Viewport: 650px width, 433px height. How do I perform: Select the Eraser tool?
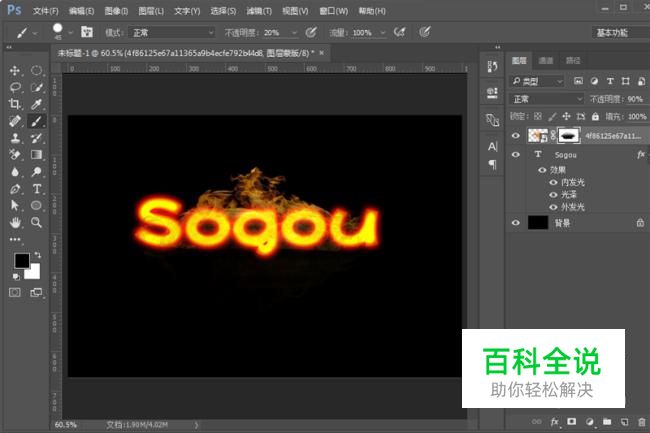point(15,155)
